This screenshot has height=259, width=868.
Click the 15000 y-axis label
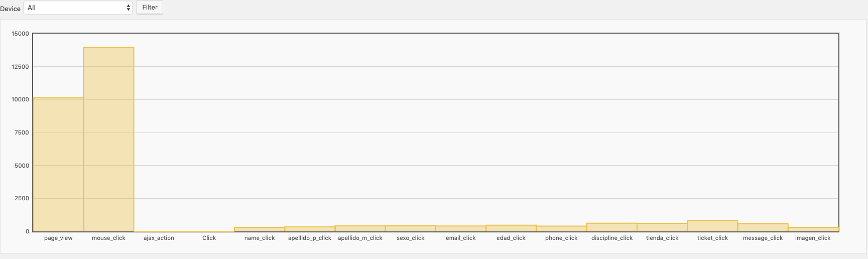[20, 34]
